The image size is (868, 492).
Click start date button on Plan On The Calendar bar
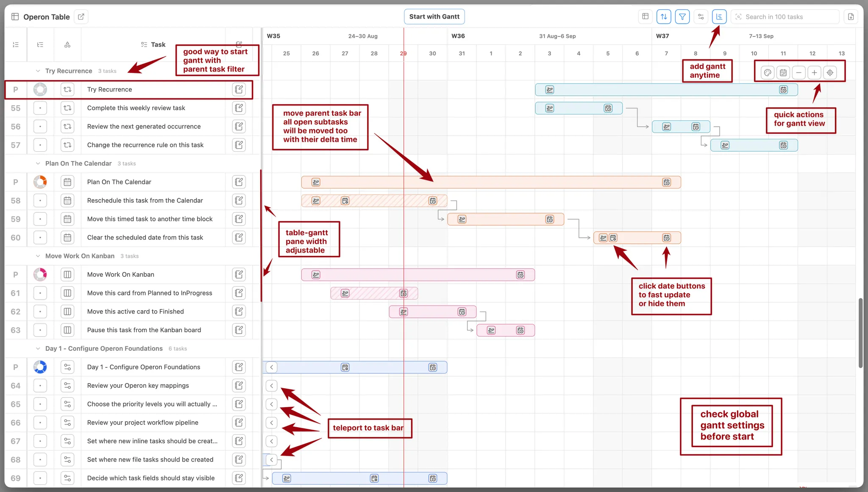coord(316,182)
